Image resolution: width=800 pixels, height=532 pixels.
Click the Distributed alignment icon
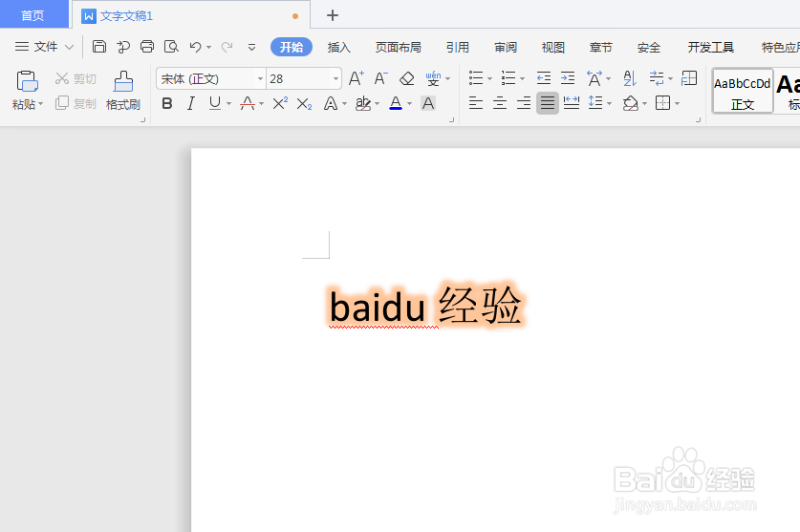click(x=572, y=103)
